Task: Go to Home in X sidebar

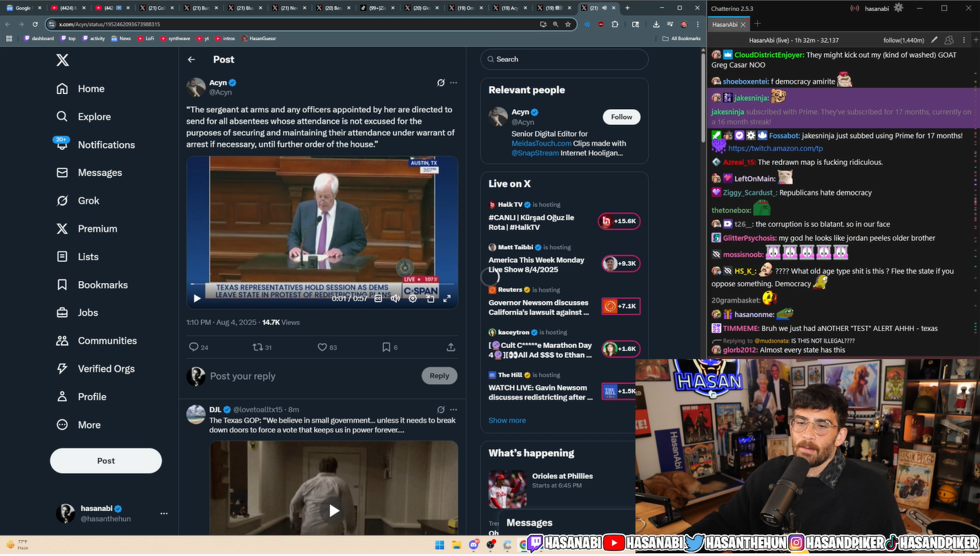Action: pos(81,88)
